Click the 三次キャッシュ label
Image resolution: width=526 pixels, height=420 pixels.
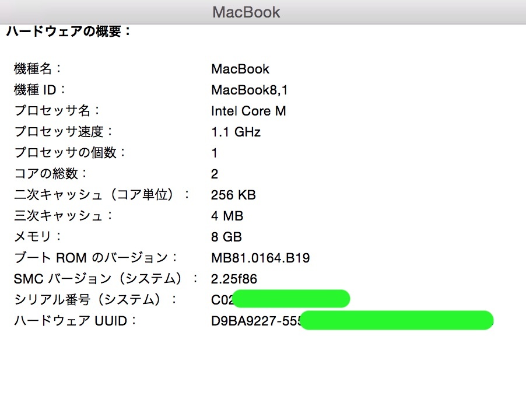pos(64,215)
